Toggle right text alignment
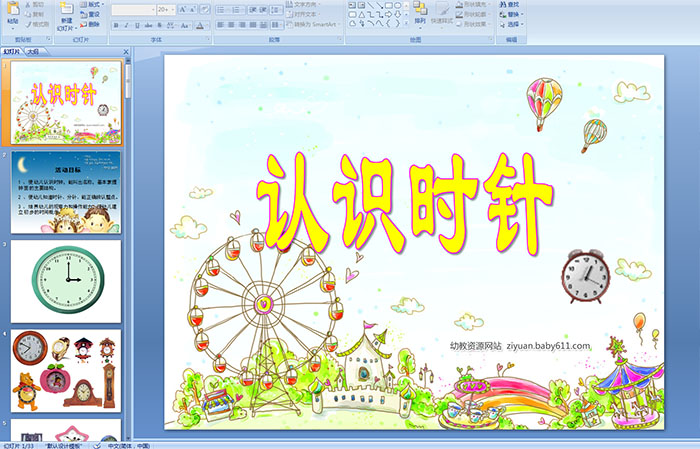Screen dimensions: 700x449 click(x=242, y=25)
